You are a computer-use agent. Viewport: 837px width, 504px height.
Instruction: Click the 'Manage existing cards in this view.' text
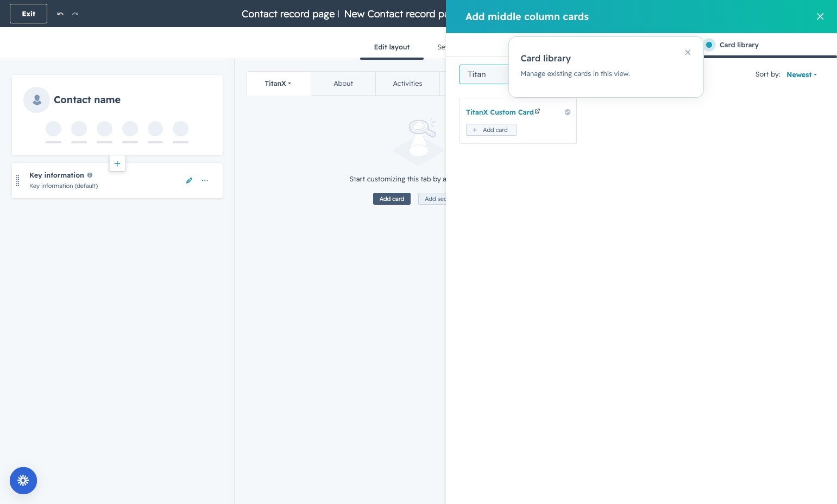tap(575, 74)
